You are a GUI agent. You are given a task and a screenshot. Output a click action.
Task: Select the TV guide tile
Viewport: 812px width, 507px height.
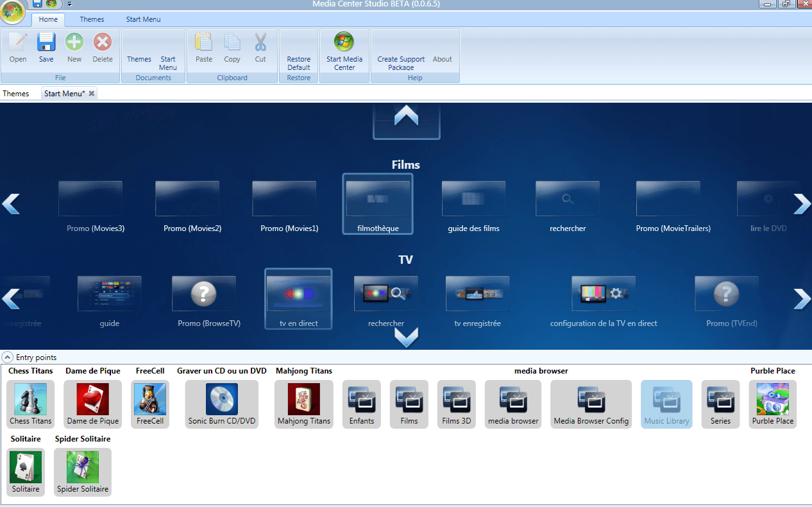[110, 302]
